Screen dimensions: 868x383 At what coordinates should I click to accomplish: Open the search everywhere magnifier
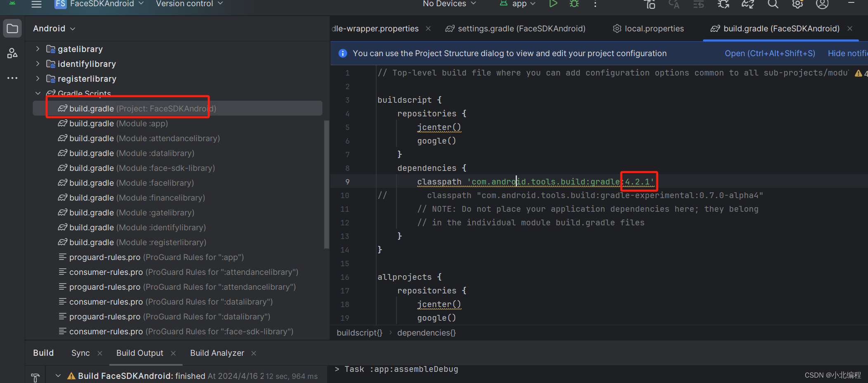(x=773, y=4)
